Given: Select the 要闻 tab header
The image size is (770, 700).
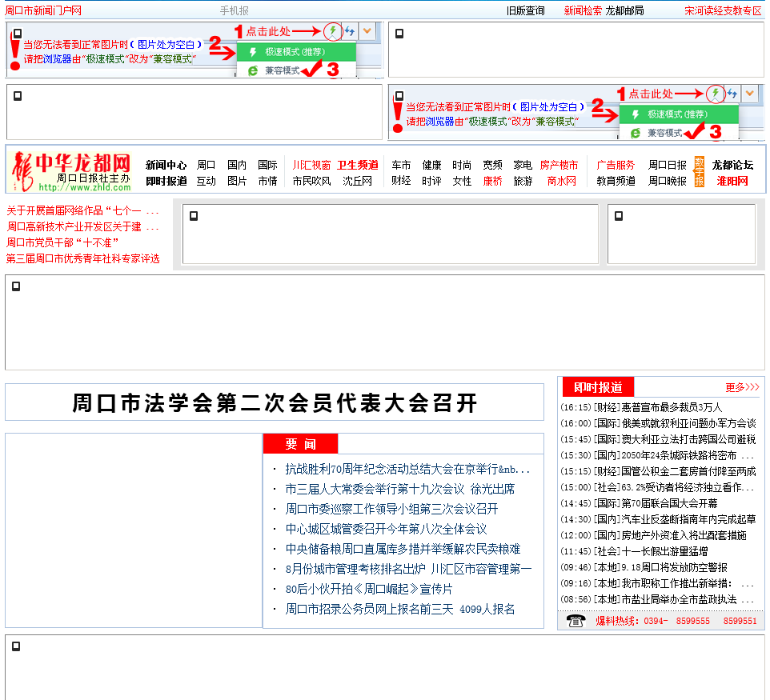Looking at the screenshot, I should (x=300, y=444).
